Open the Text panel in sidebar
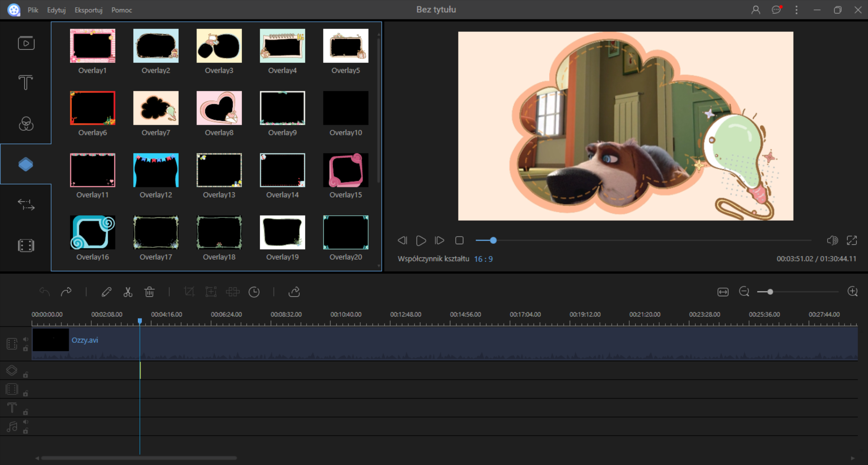The image size is (868, 465). click(x=26, y=83)
